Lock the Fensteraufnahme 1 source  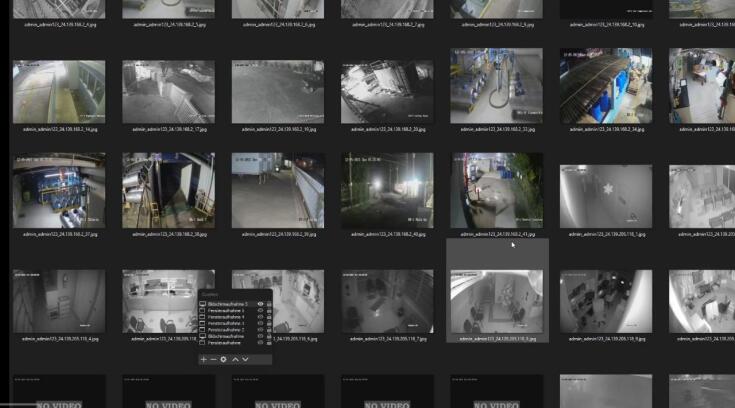pyautogui.click(x=269, y=323)
